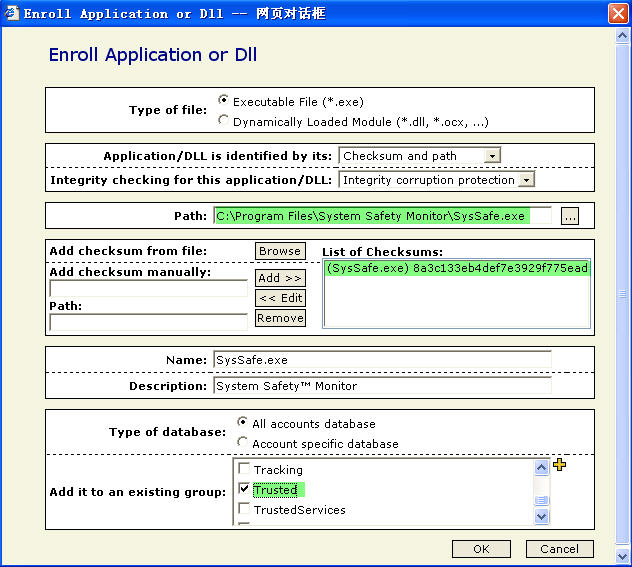Click the '...' path browse button
This screenshot has width=632, height=567.
pos(570,216)
